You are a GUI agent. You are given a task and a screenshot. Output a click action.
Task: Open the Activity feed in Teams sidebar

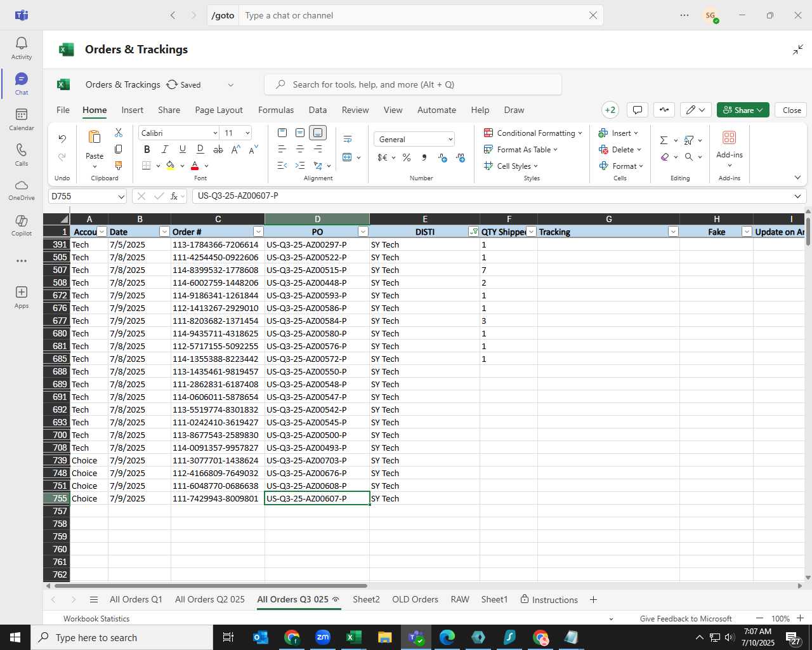tap(21, 48)
